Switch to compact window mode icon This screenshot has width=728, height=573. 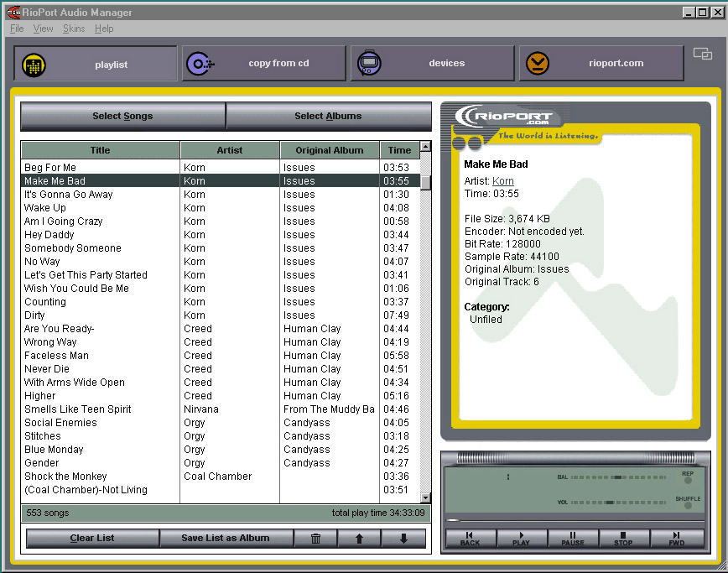[x=703, y=54]
